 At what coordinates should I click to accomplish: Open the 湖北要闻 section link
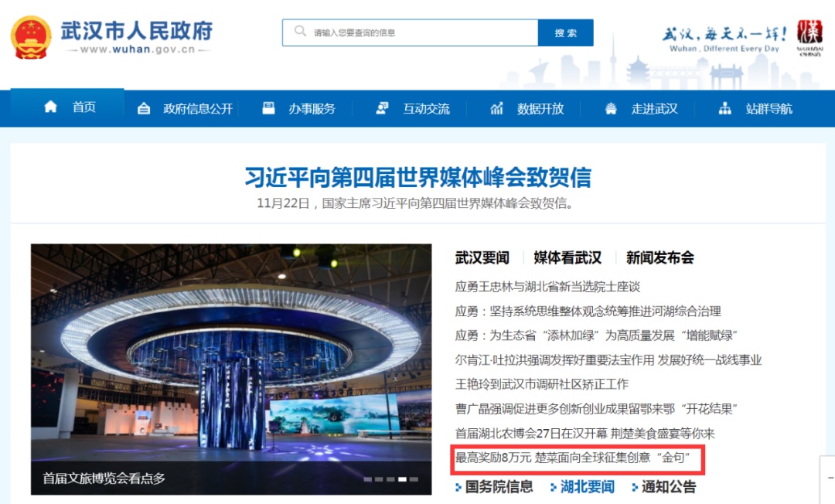(x=587, y=487)
